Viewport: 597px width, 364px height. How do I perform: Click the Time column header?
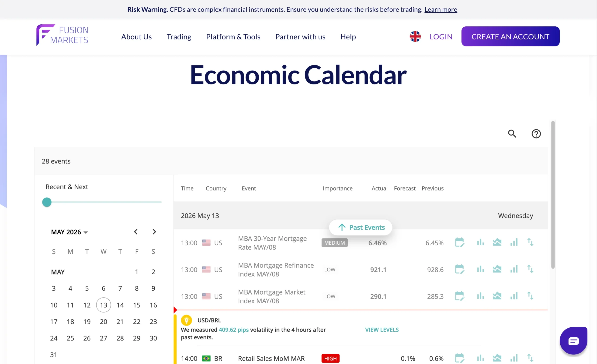[187, 188]
